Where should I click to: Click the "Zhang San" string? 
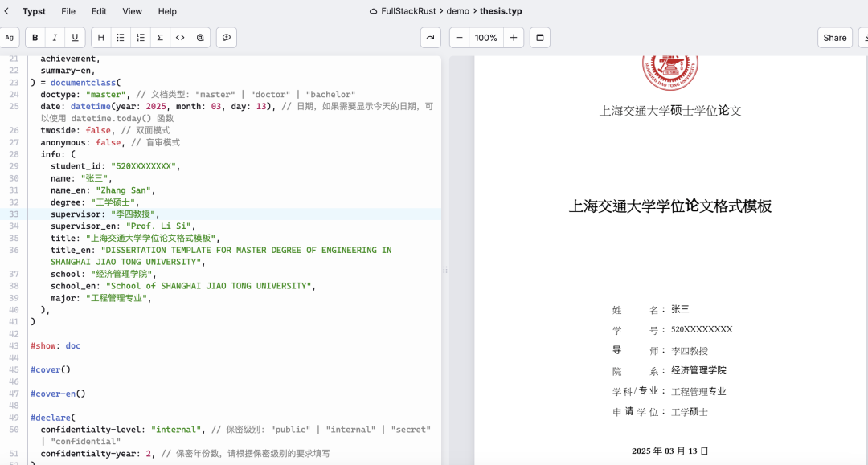pos(124,190)
